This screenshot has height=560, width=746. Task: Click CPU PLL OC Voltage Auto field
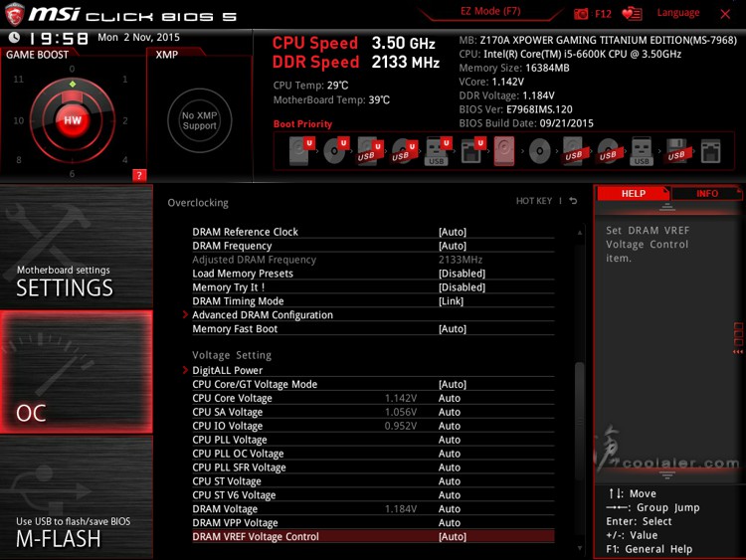pyautogui.click(x=450, y=454)
